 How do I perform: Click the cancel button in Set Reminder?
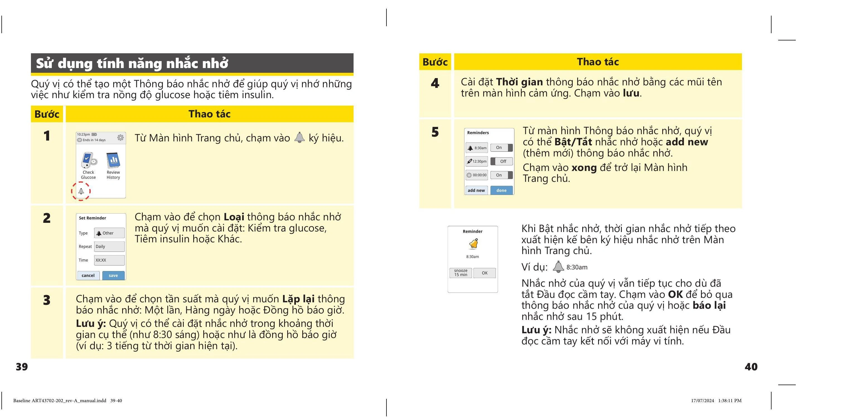(88, 275)
